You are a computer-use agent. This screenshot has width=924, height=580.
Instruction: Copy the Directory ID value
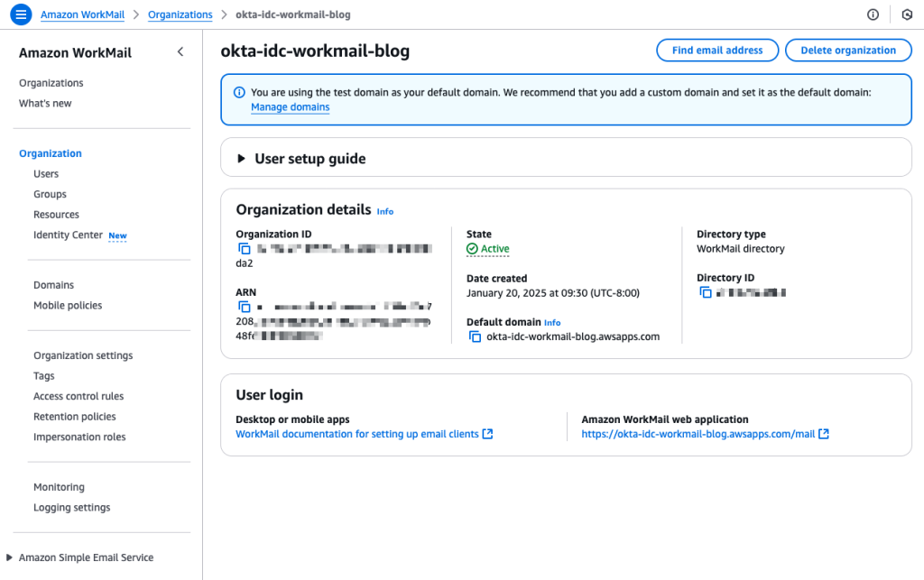[x=706, y=292]
